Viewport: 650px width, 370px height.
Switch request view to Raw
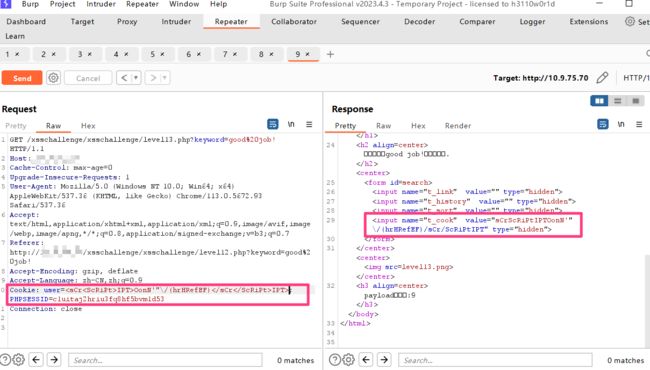click(x=53, y=126)
